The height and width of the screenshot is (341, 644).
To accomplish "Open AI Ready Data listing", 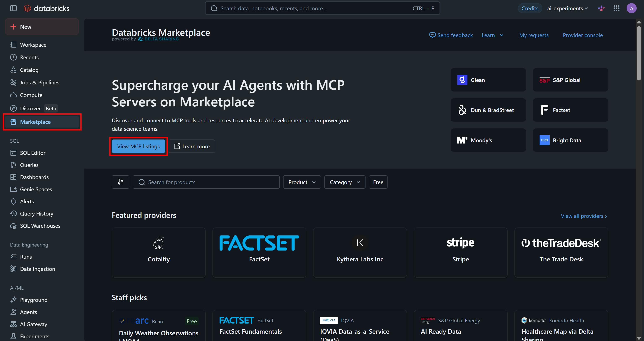I will pos(461,325).
